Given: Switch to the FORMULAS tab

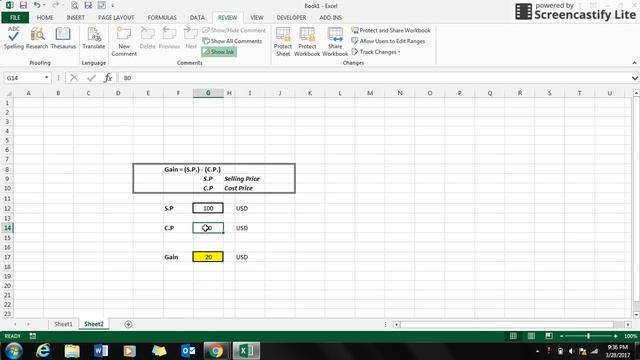Looking at the screenshot, I should pyautogui.click(x=162, y=18).
